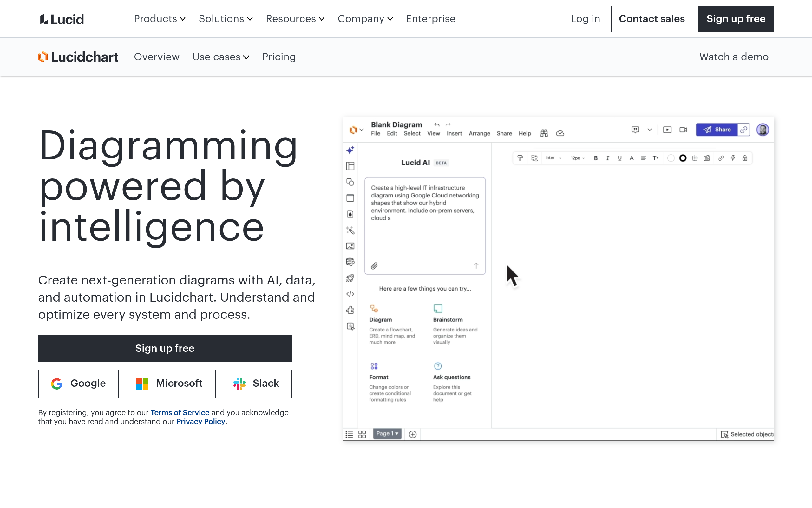Viewport: 812px width, 508px height.
Task: Expand the Company dropdown menu
Action: point(365,19)
